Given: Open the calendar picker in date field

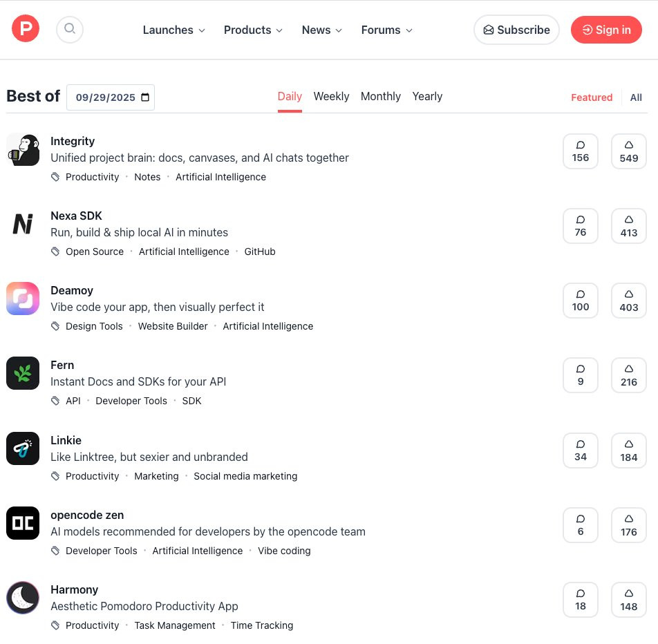Looking at the screenshot, I should click(145, 97).
